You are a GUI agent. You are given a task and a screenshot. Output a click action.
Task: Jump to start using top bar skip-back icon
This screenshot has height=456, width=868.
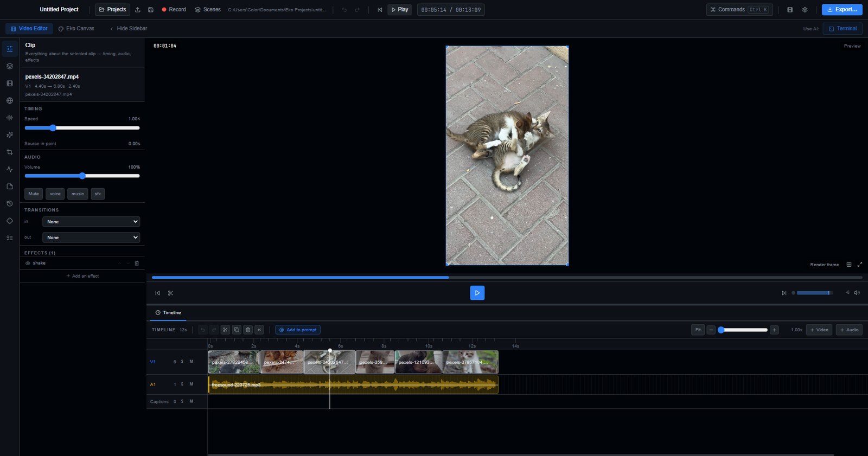380,10
